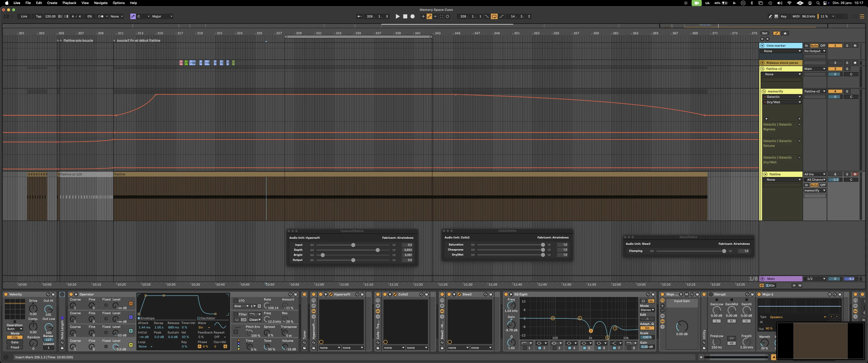
Task: Click the Set locator button
Action: tap(765, 33)
